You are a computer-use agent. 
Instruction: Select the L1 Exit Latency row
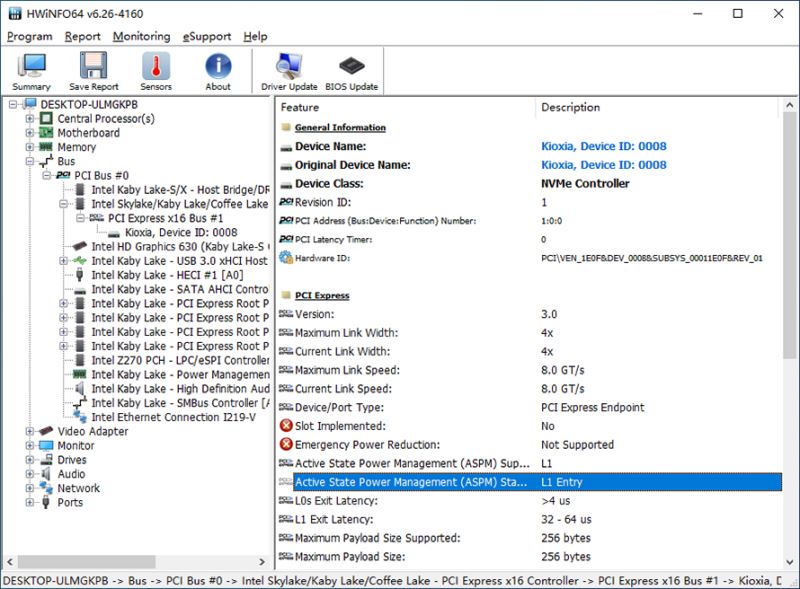point(335,519)
